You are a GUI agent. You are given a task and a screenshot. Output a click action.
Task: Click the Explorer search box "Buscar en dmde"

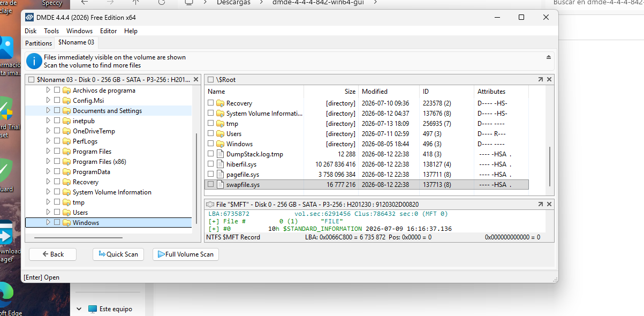point(598,3)
